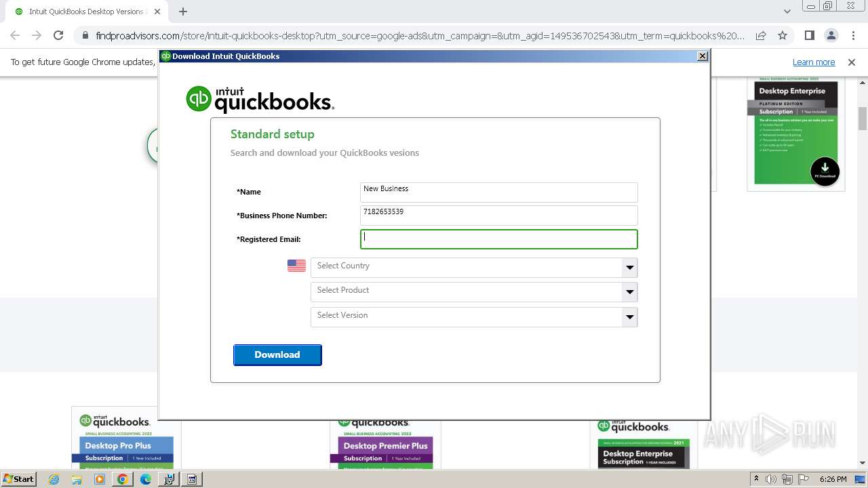Image resolution: width=868 pixels, height=488 pixels.
Task: Open a new tab with plus icon
Action: (183, 12)
